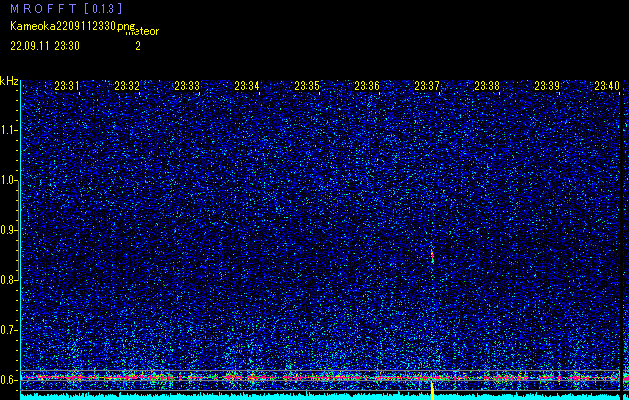Click the 23:37 time label

click(427, 86)
